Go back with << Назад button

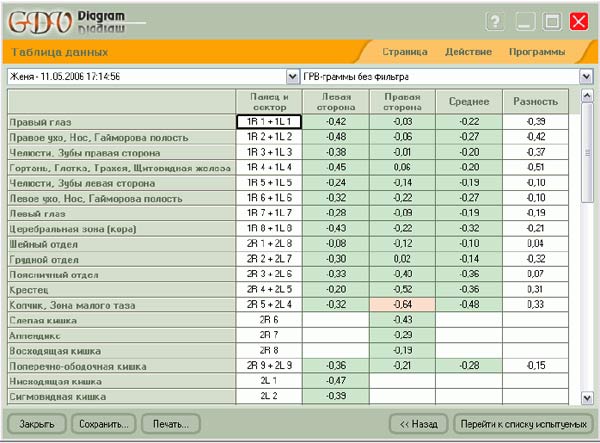coord(418,423)
